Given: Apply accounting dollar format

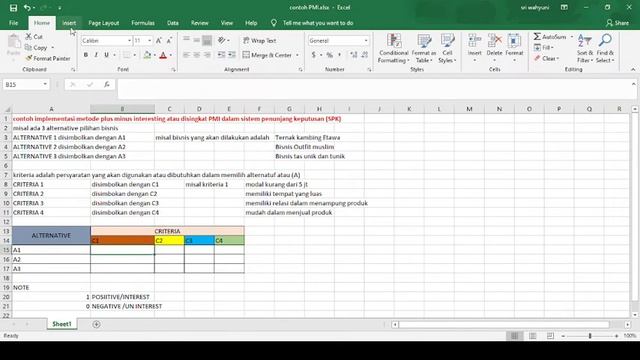Looking at the screenshot, I should tap(313, 55).
